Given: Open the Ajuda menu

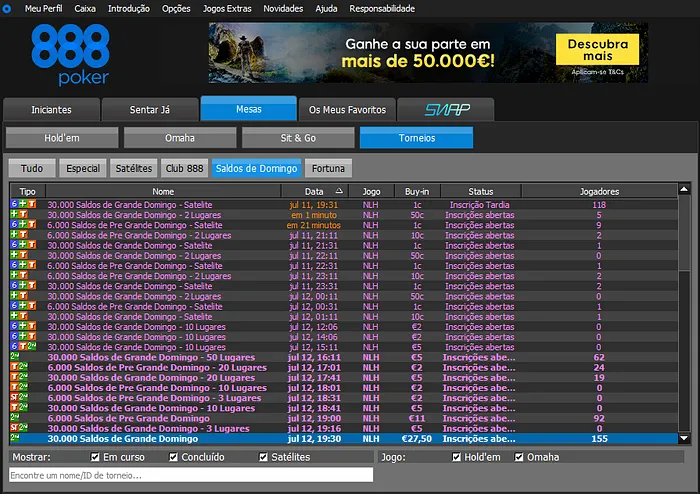Looking at the screenshot, I should (x=326, y=8).
